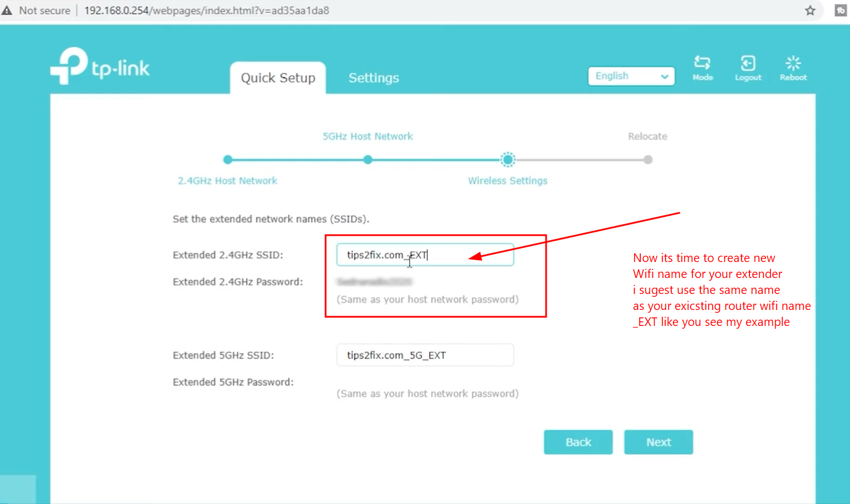Click the Wireless Settings step marker
Screen dimensions: 850x504
pos(508,160)
